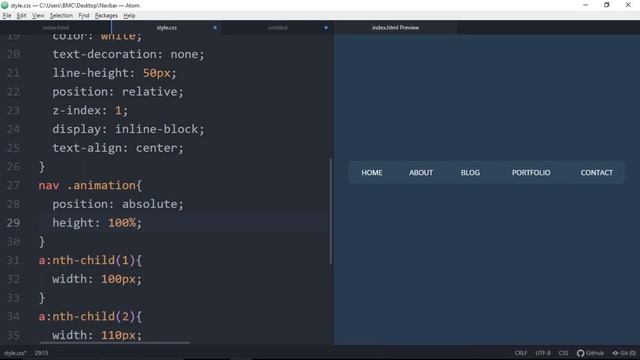Click the modified dot on untitled tab
This screenshot has width=640, height=360.
click(326, 28)
